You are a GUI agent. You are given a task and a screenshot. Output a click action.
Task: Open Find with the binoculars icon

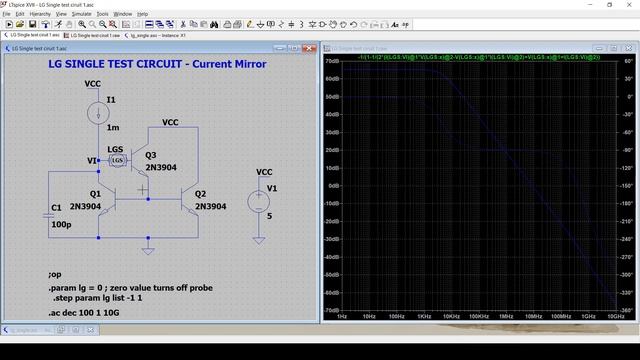point(214,24)
